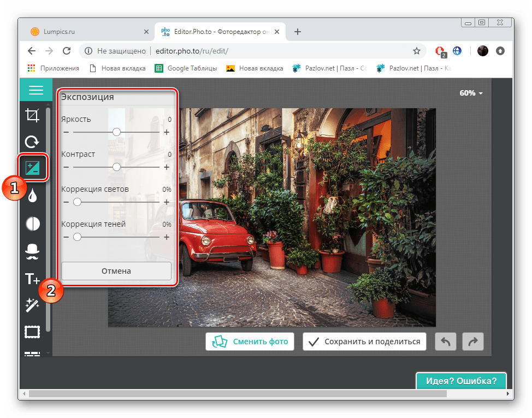Select the Exposure tool icon
The width and height of the screenshot is (532, 418).
pos(33,168)
